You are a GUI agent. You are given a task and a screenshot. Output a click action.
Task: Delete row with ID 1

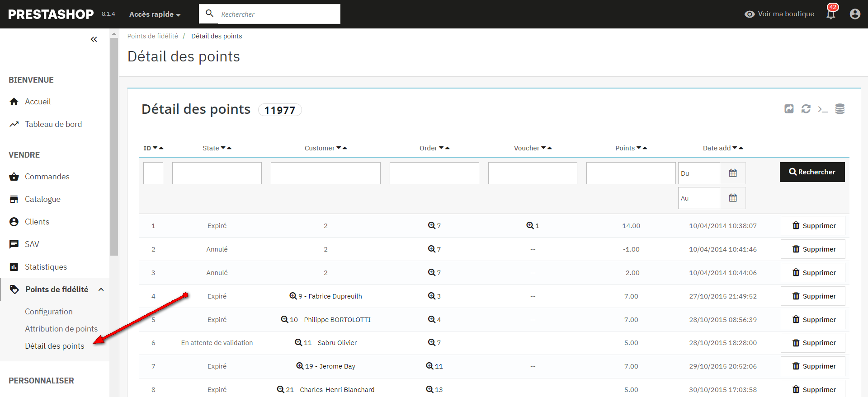[813, 225]
